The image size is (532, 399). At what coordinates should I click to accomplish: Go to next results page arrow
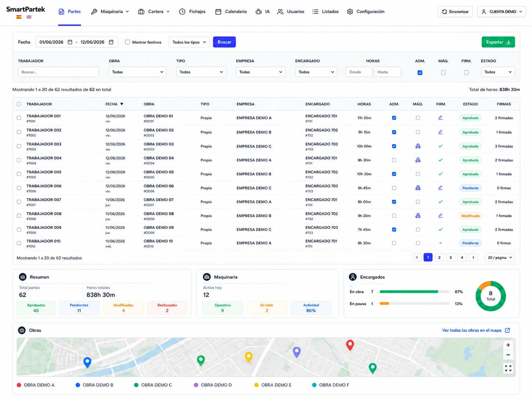473,258
